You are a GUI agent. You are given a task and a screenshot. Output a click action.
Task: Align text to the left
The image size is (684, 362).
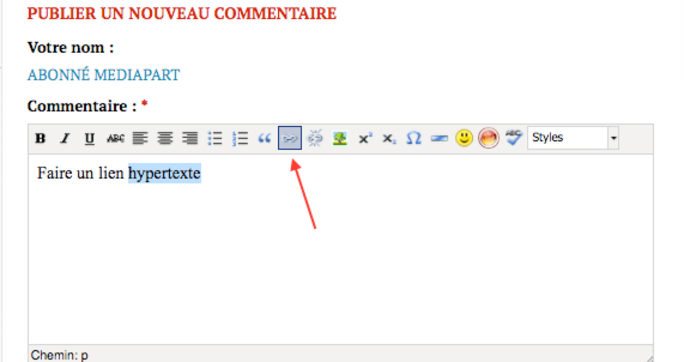point(140,138)
